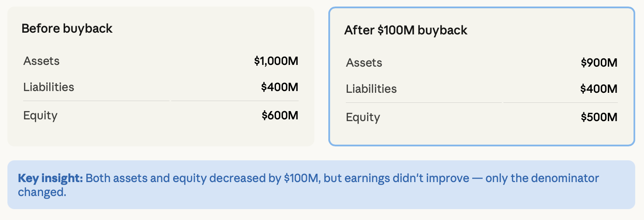This screenshot has height=220, width=644.
Task: Click the $400M value in After buyback card
Action: click(x=599, y=89)
